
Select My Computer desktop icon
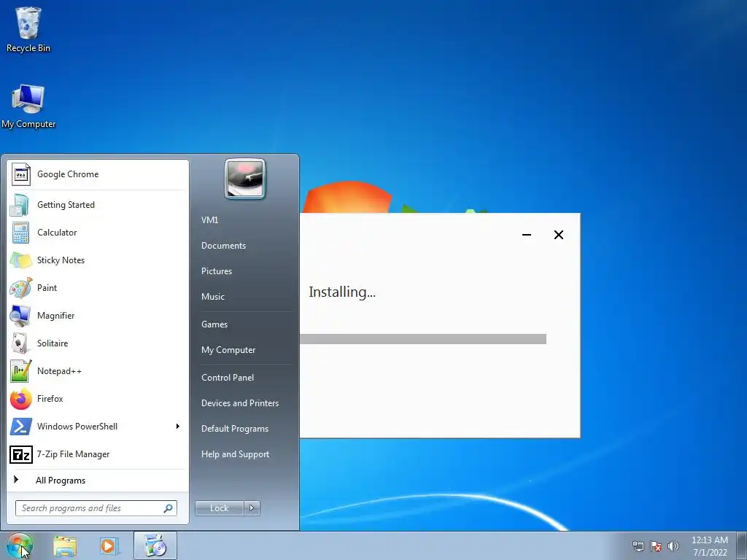(x=28, y=106)
